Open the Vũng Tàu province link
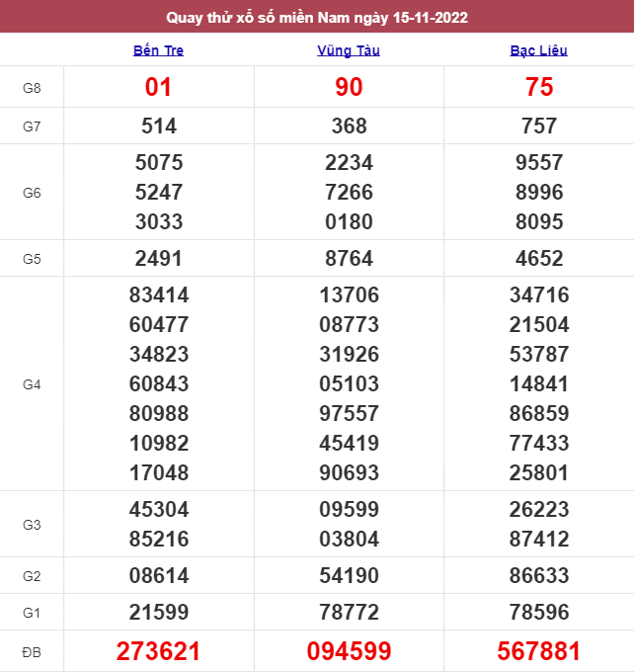 tap(349, 50)
